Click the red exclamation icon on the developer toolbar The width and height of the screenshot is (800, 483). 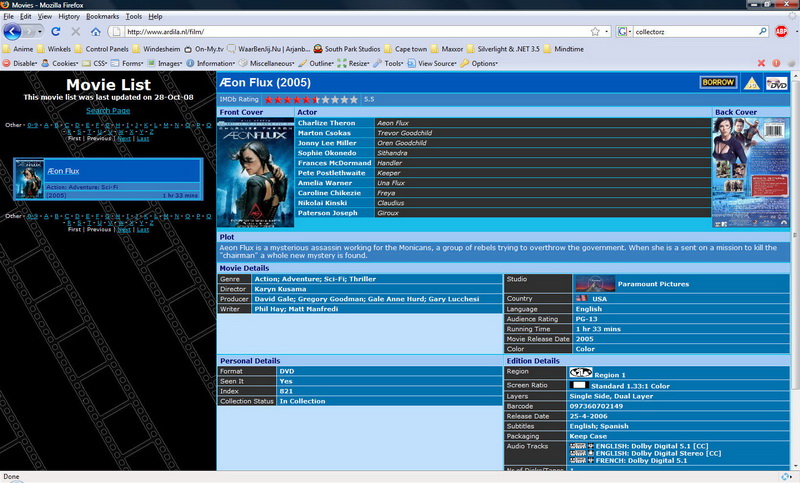[x=776, y=63]
